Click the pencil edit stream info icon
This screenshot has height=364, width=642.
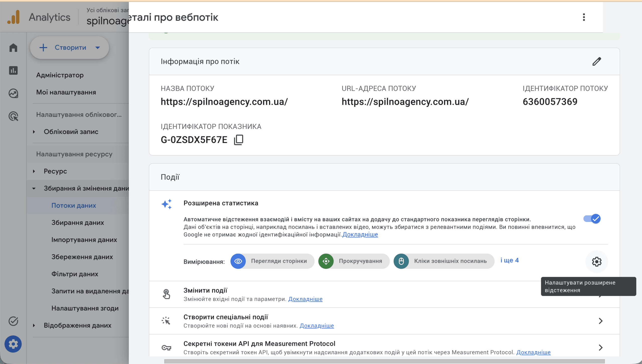pyautogui.click(x=597, y=61)
